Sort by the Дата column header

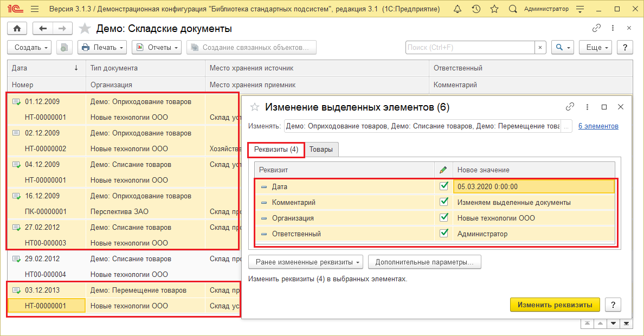point(47,68)
